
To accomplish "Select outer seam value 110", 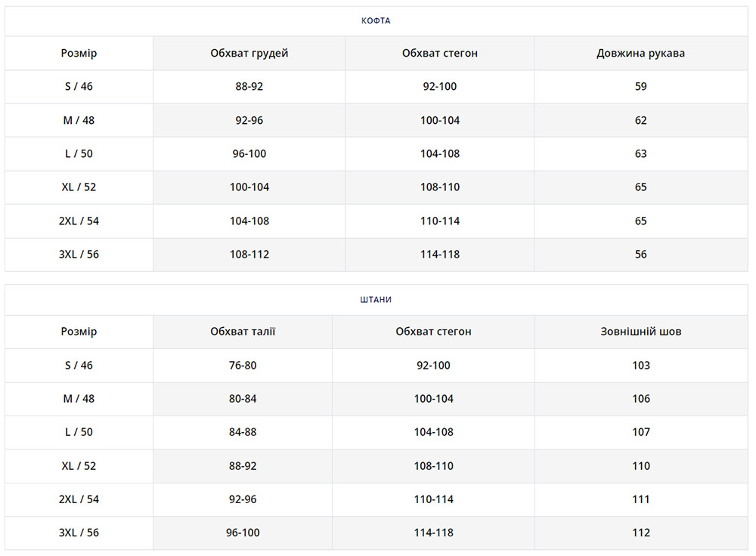I will pyautogui.click(x=640, y=466).
